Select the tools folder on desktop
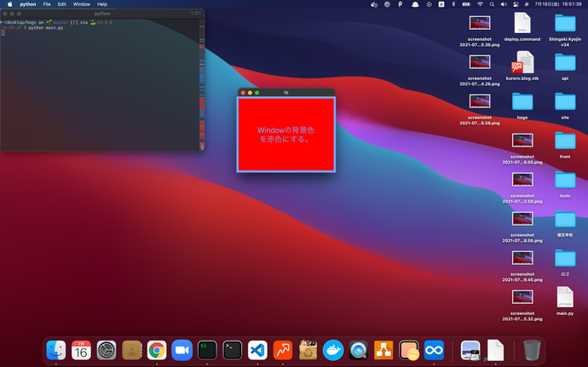Viewport: 588px width, 367px height. coord(565,184)
